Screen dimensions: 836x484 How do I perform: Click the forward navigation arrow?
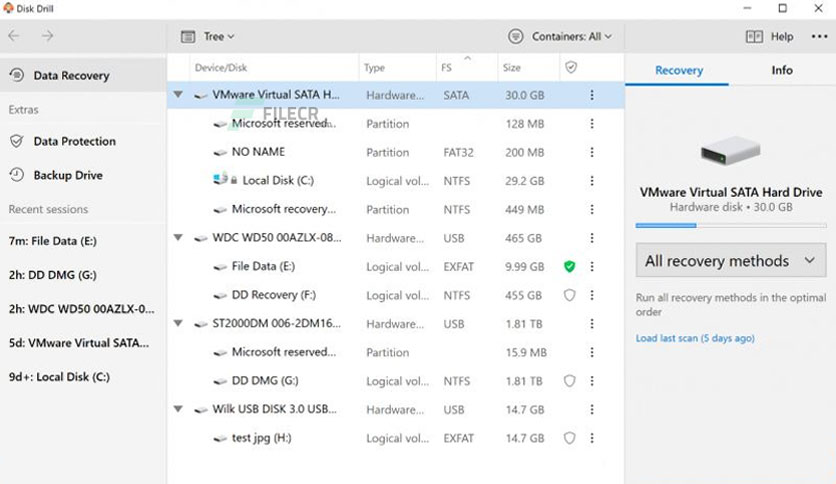click(x=47, y=36)
